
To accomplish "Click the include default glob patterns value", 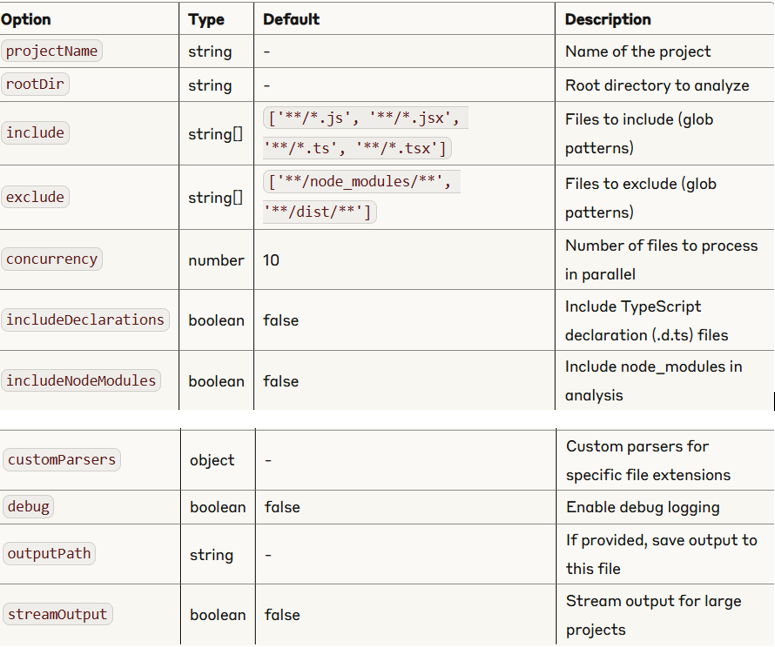I will [365, 133].
